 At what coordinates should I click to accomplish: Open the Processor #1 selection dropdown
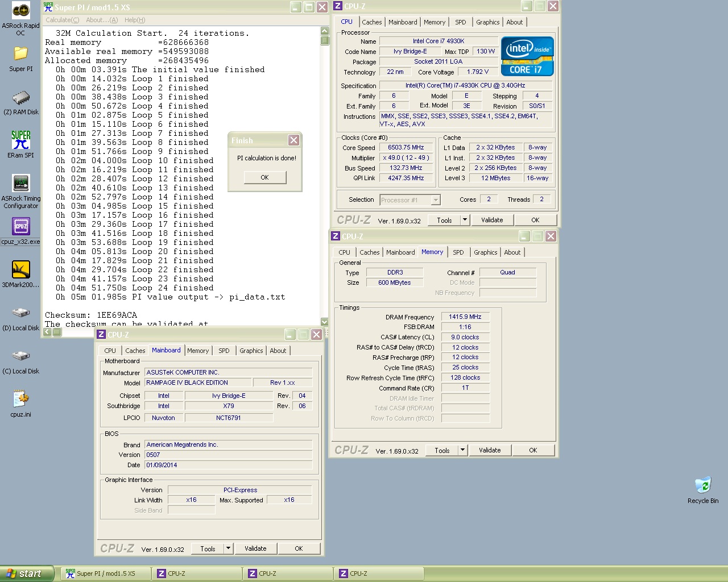436,200
